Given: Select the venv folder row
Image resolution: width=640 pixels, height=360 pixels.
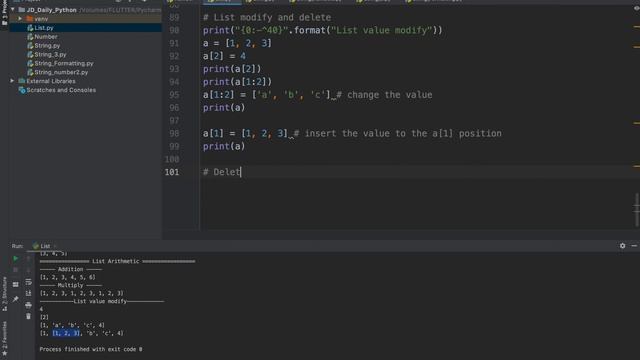Looking at the screenshot, I should click(86, 19).
